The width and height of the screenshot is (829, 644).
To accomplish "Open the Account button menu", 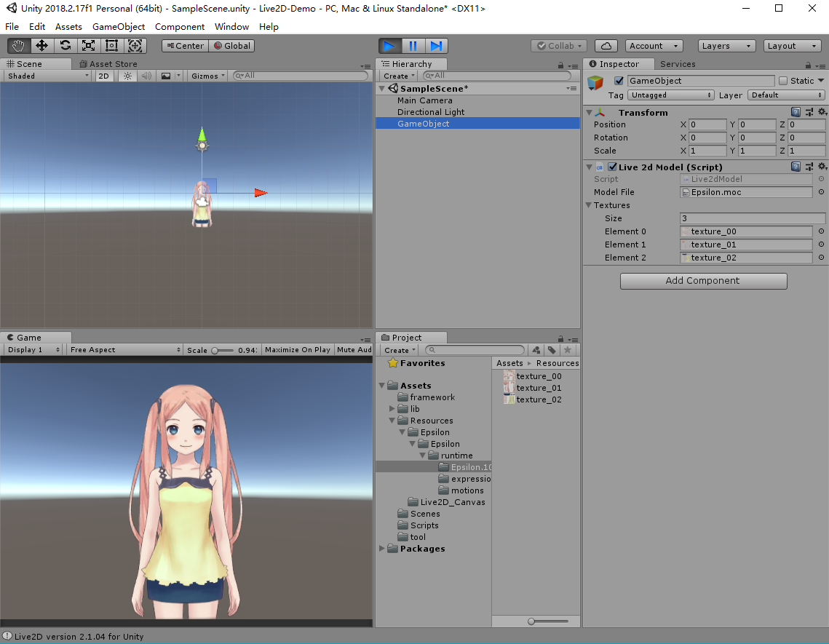I will [654, 46].
